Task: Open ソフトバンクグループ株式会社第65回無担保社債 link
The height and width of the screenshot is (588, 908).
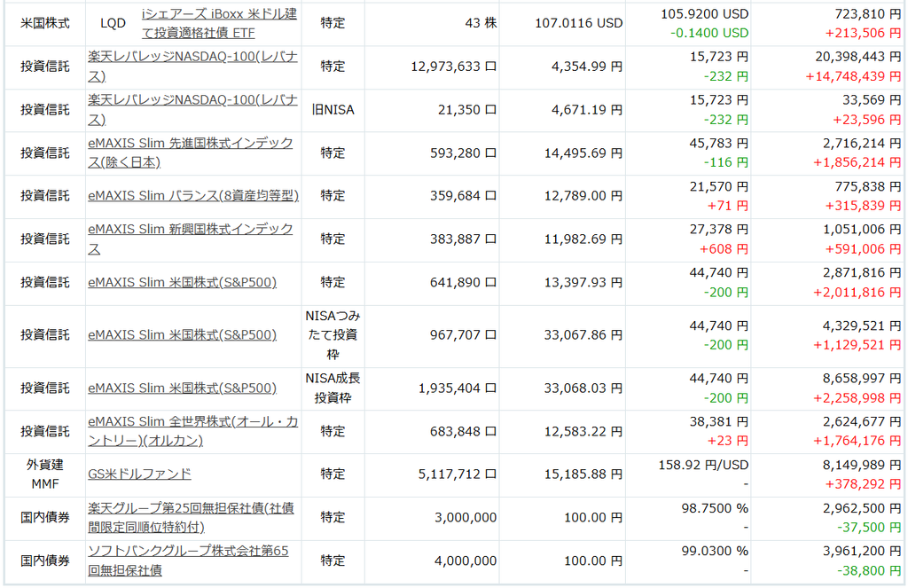Action: click(188, 561)
